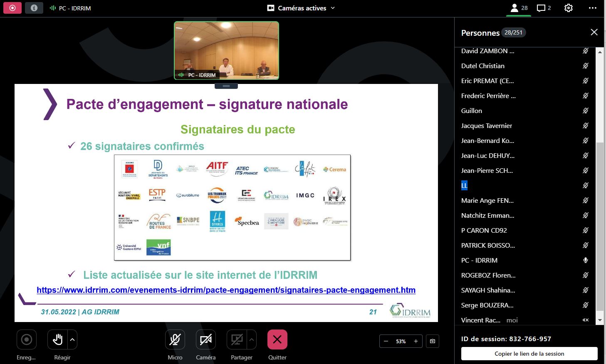Open the Caméras actives view dropdown
Screen dimensions: 606x364
(x=301, y=8)
